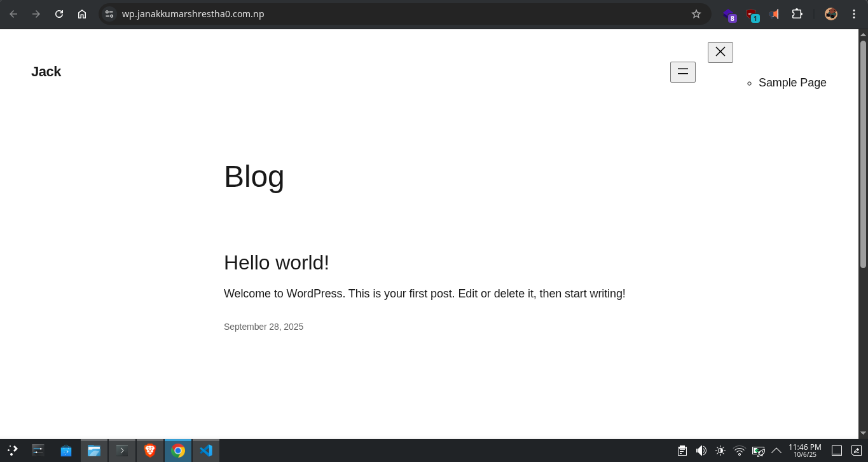Open the browser Extensions puzzle icon

coord(797,14)
